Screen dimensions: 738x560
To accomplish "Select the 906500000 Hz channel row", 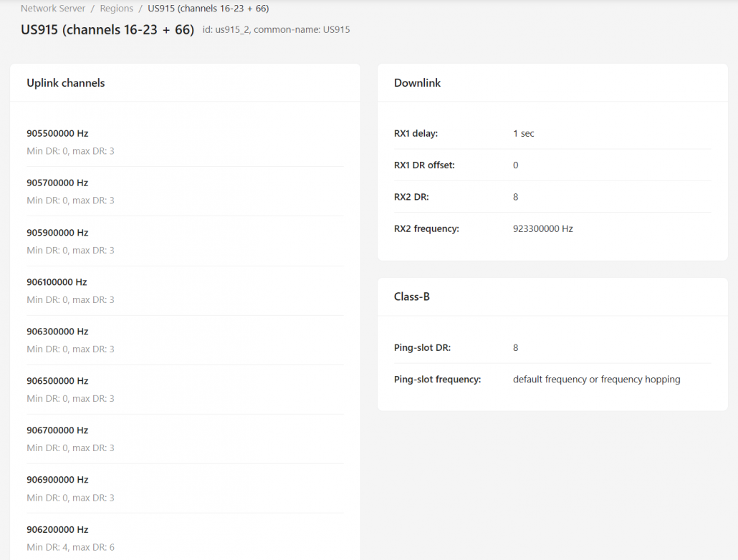I will pyautogui.click(x=57, y=381).
